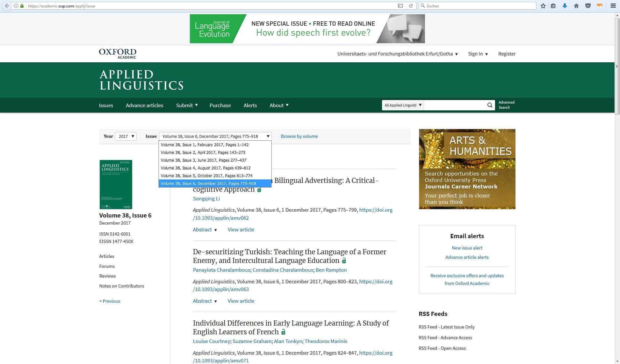Screen dimensions: 620x364
Task: Jump to Notes on Contributors section
Action: click(x=121, y=286)
